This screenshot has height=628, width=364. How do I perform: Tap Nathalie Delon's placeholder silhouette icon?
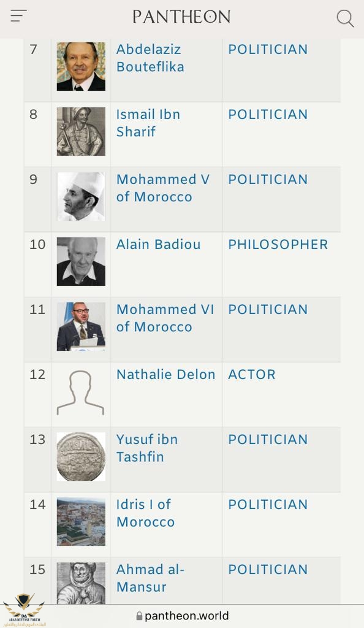[x=80, y=392]
